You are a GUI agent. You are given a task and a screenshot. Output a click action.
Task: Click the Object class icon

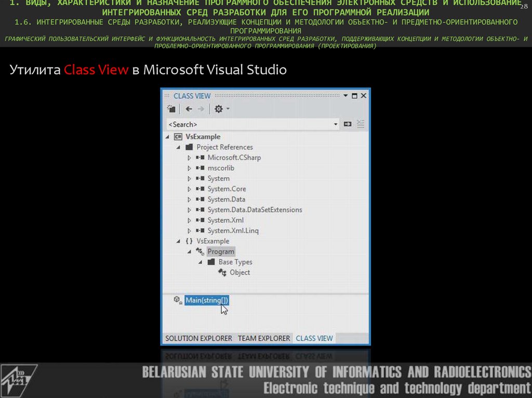point(222,272)
